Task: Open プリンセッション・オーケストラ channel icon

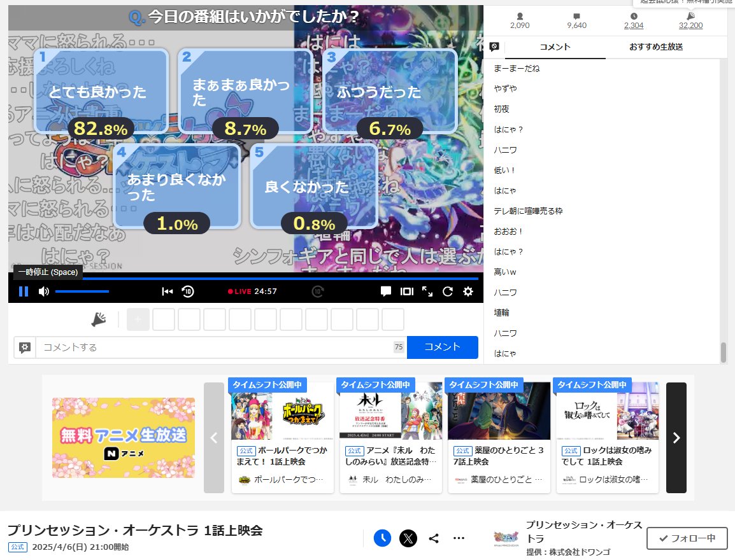Action: click(506, 538)
